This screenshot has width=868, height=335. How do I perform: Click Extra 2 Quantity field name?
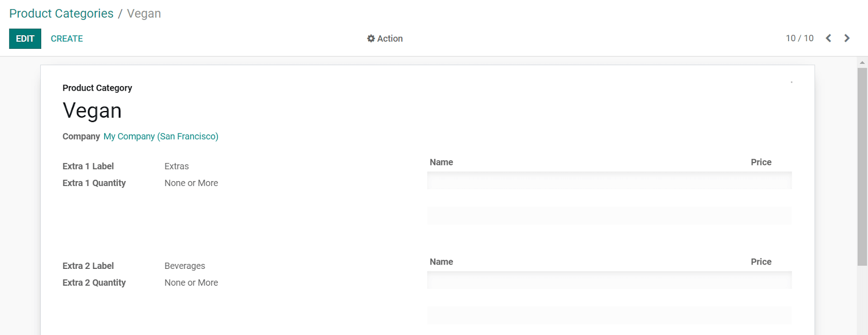tap(94, 283)
